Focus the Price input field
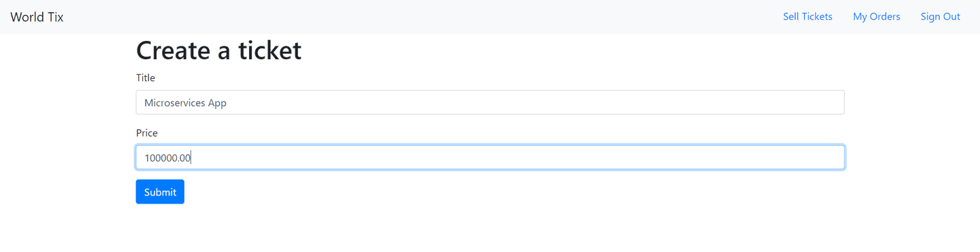This screenshot has width=980, height=252. coord(490,157)
